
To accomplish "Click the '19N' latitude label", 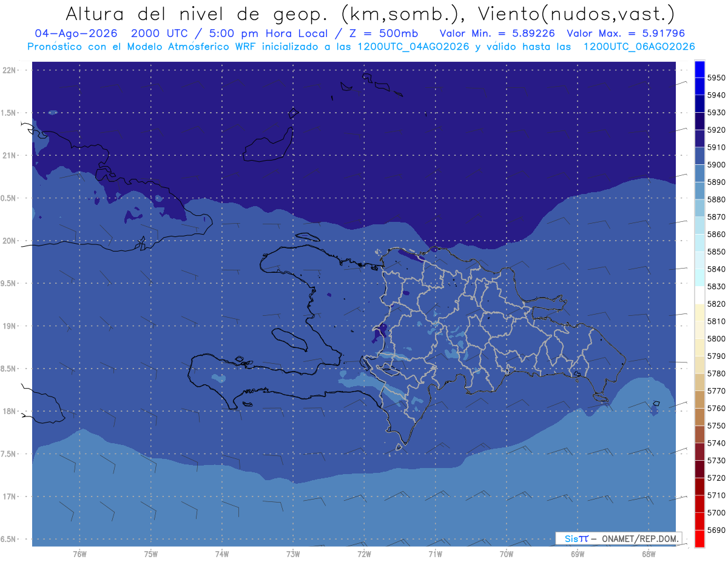I will pyautogui.click(x=8, y=326).
